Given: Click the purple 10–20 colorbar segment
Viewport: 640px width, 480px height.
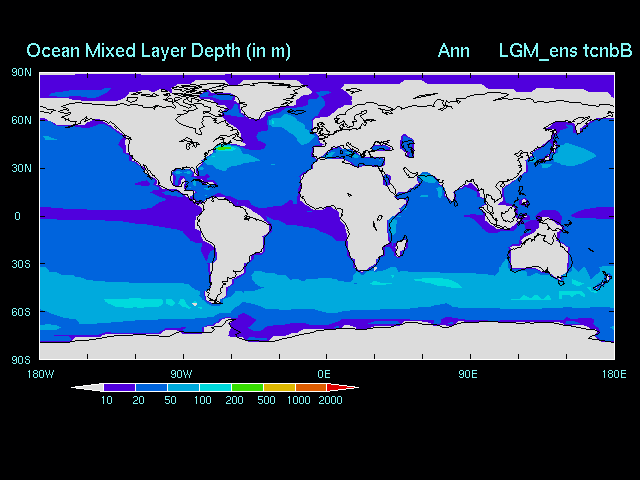Looking at the screenshot, I should [x=119, y=388].
